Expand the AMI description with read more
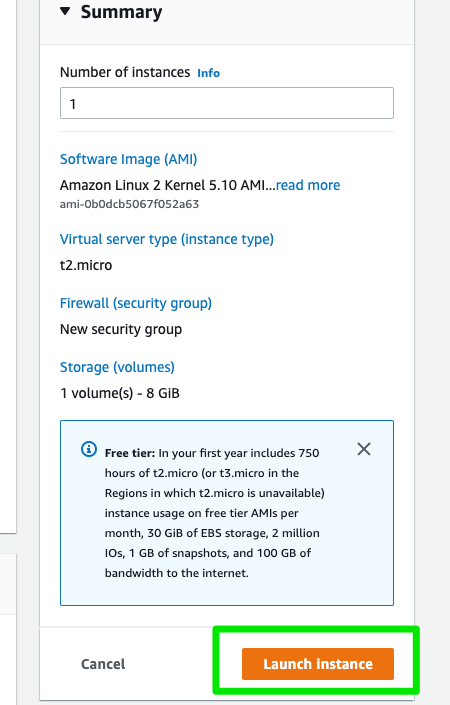 [308, 185]
